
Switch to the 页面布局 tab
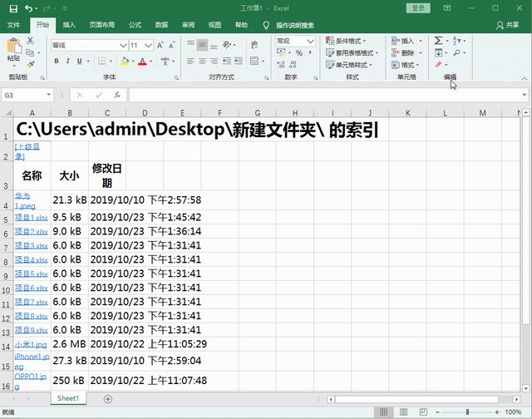[101, 25]
